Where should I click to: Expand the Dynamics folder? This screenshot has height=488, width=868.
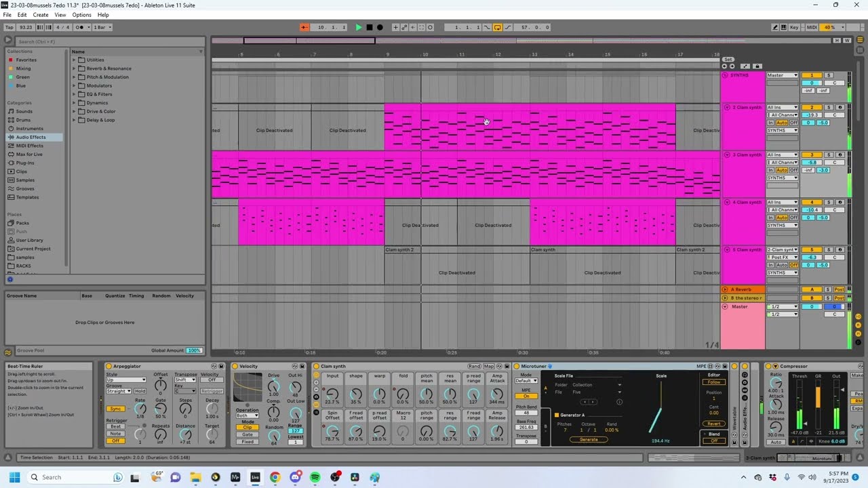coord(74,103)
